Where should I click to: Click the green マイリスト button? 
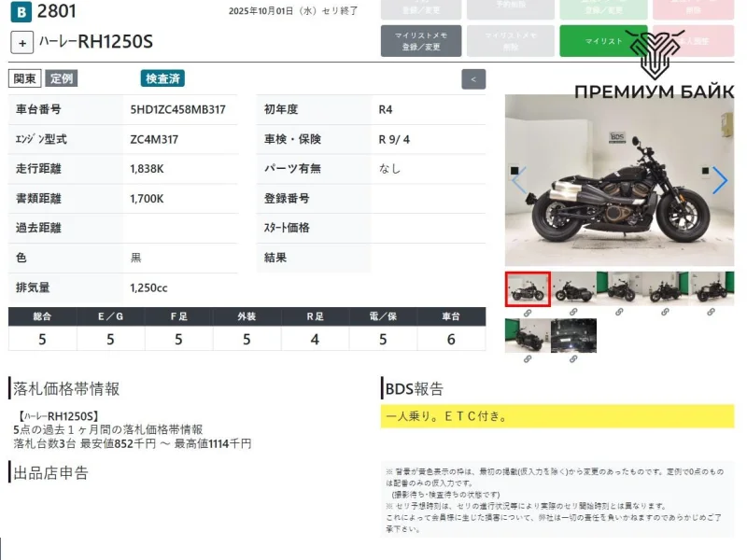[602, 41]
